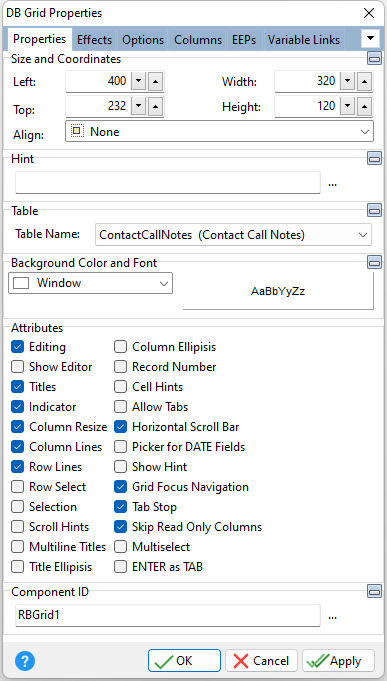Disable Horizontal Scroll Bar checkbox
Image resolution: width=387 pixels, height=681 pixels.
120,427
